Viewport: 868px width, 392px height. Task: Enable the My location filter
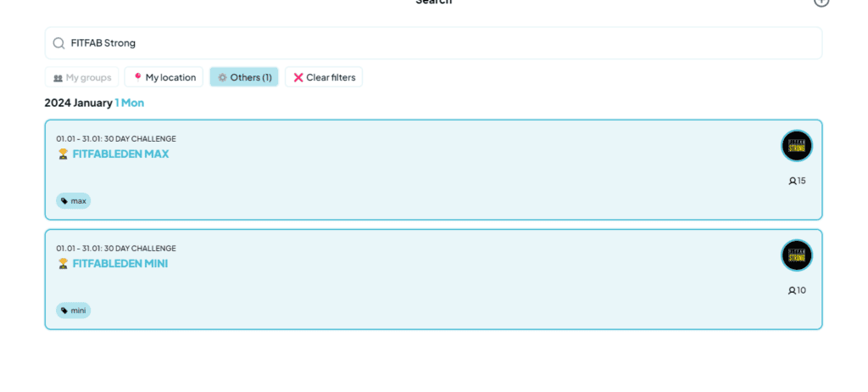pyautogui.click(x=164, y=77)
